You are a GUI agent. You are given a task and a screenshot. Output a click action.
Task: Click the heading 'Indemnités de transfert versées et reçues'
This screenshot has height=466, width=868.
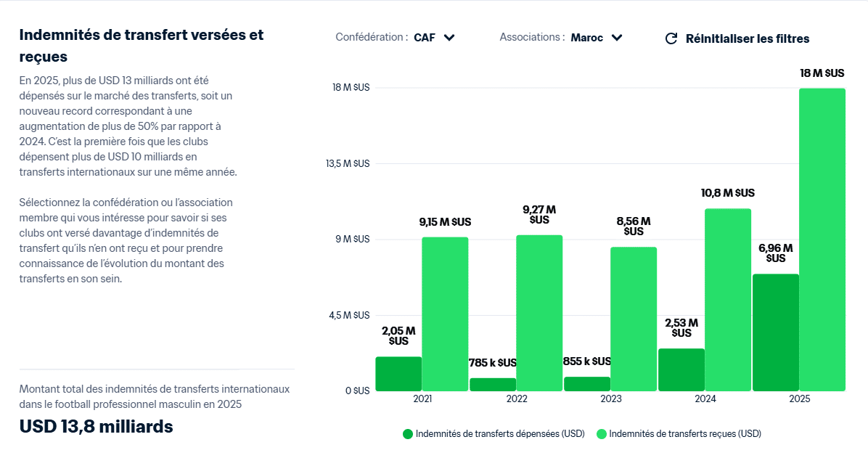click(142, 45)
